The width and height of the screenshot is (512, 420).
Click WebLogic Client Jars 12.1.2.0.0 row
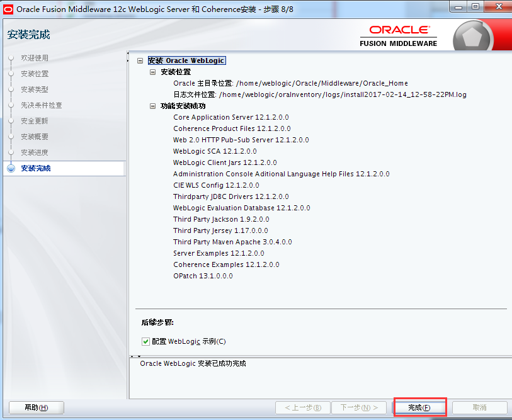coord(225,162)
